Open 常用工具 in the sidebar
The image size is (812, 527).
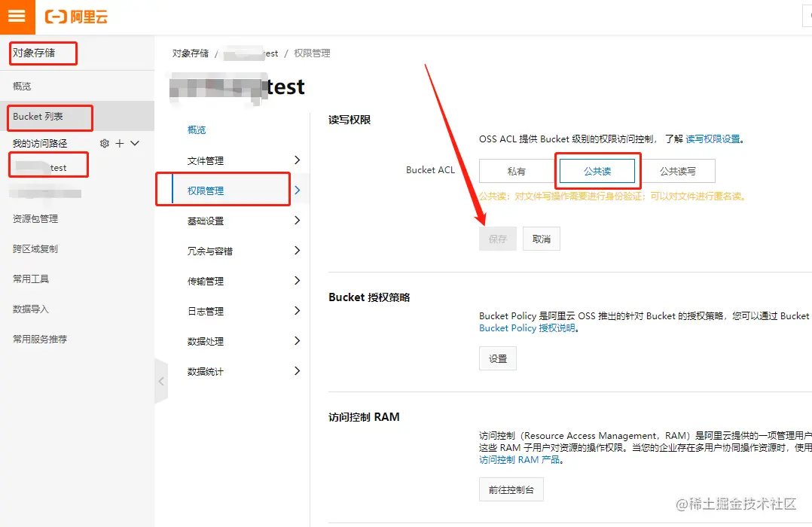point(31,279)
